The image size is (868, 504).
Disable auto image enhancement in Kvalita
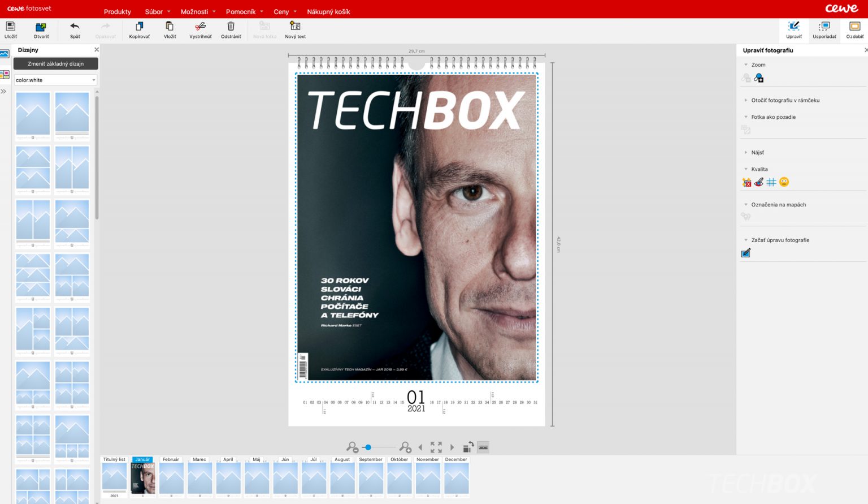point(747,182)
